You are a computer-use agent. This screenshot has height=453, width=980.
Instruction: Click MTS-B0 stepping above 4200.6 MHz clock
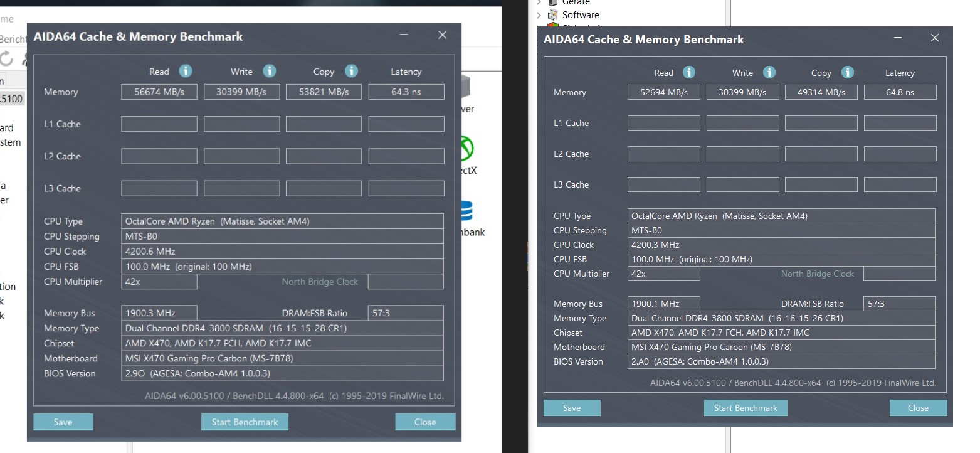click(x=282, y=236)
